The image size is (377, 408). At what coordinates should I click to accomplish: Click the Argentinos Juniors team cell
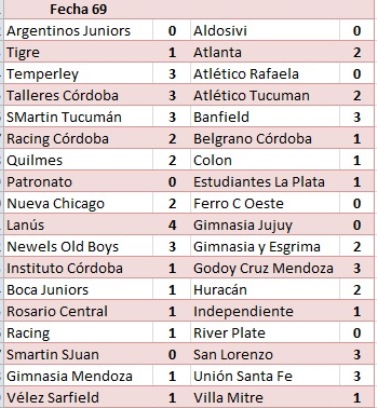[78, 30]
